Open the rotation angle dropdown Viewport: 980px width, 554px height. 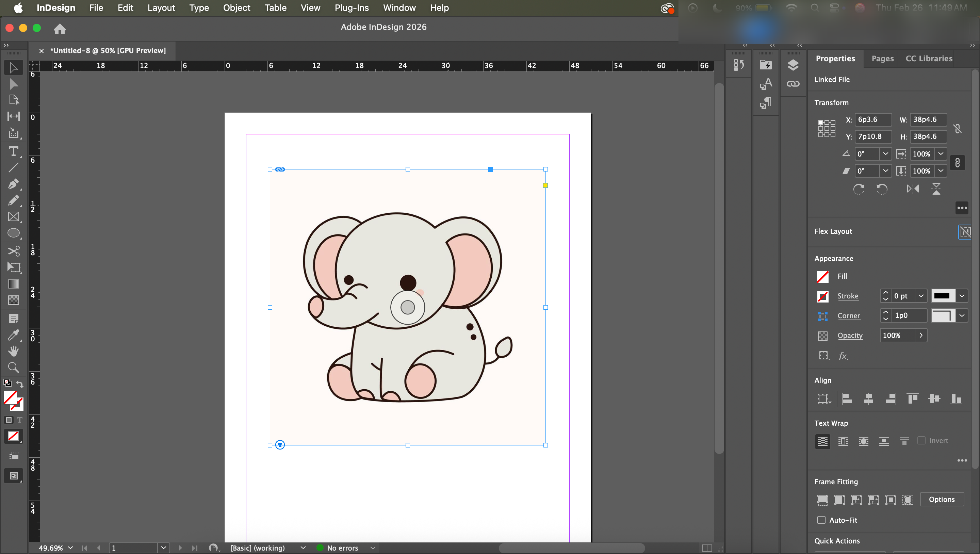coord(885,154)
